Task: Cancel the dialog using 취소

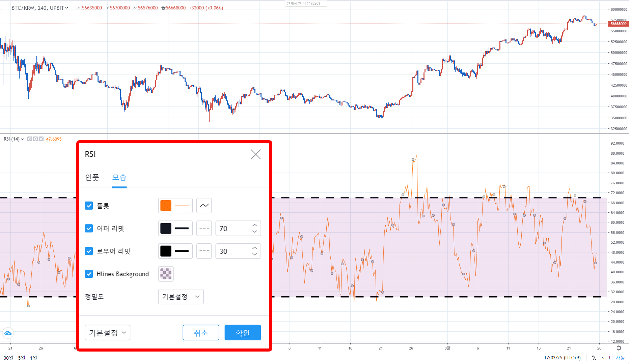Action: click(201, 333)
